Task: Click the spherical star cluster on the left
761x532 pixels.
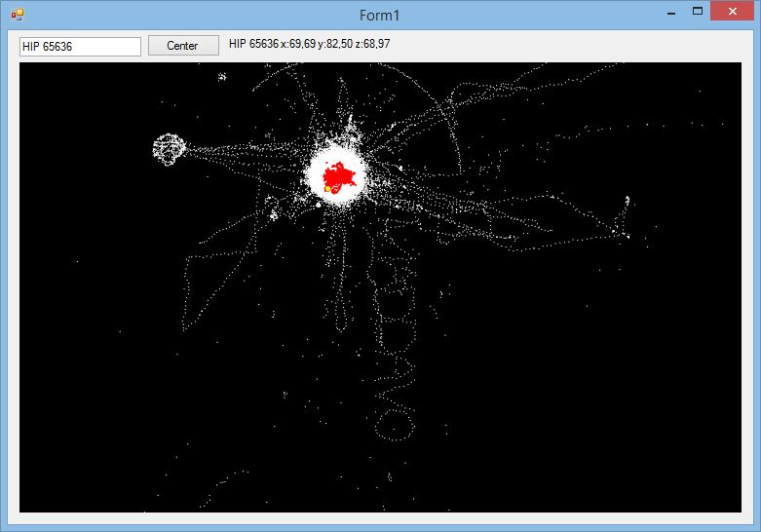Action: 169,149
